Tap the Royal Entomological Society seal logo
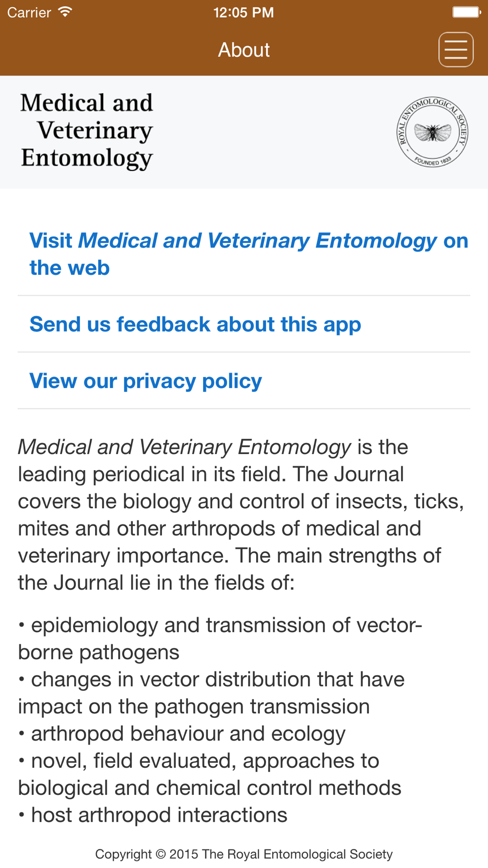 (432, 132)
